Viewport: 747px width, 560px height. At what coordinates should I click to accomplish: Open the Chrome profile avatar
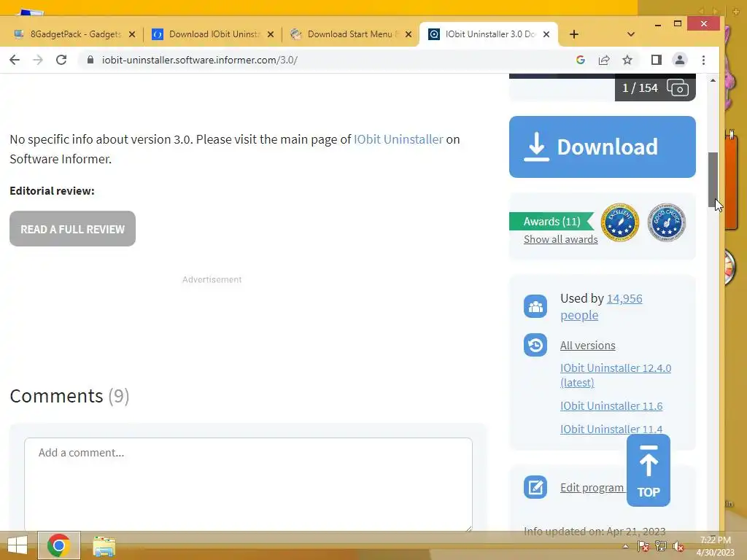680,60
